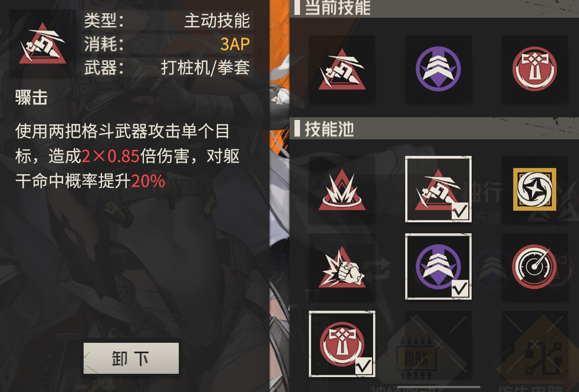Click the 打桩机/拳套 weapon label
The height and width of the screenshot is (392, 579).
point(205,68)
